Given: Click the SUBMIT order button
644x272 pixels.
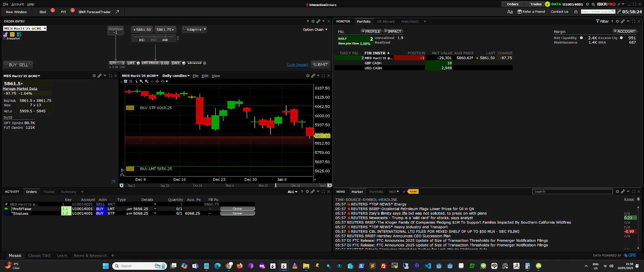Looking at the screenshot, I should click(320, 64).
